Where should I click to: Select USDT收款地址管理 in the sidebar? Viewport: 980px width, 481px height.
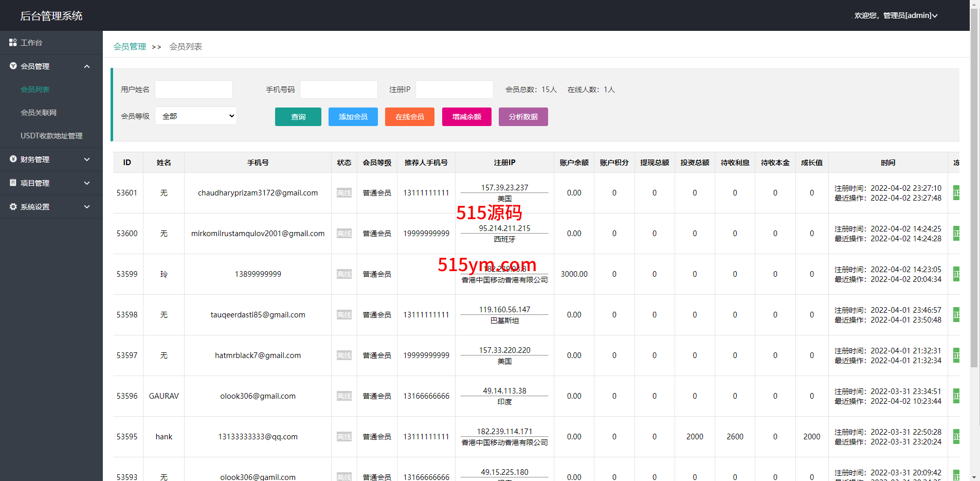coord(51,136)
